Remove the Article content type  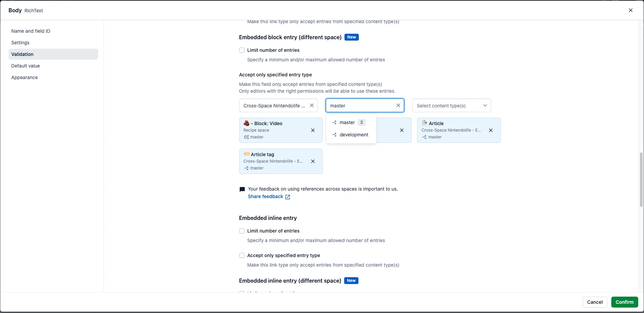click(x=491, y=130)
